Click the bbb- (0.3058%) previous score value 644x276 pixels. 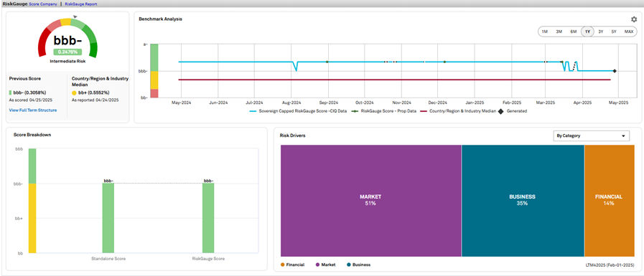29,92
